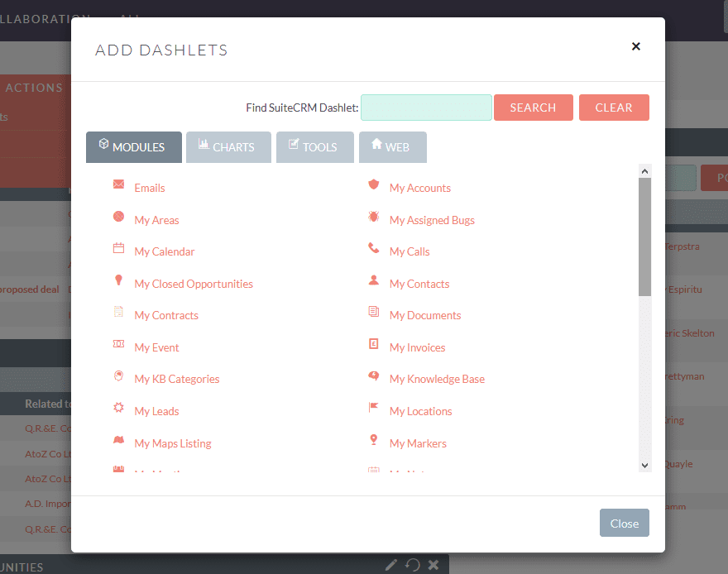Click the shield icon beside My Accounts
The width and height of the screenshot is (728, 574).
pos(374,184)
